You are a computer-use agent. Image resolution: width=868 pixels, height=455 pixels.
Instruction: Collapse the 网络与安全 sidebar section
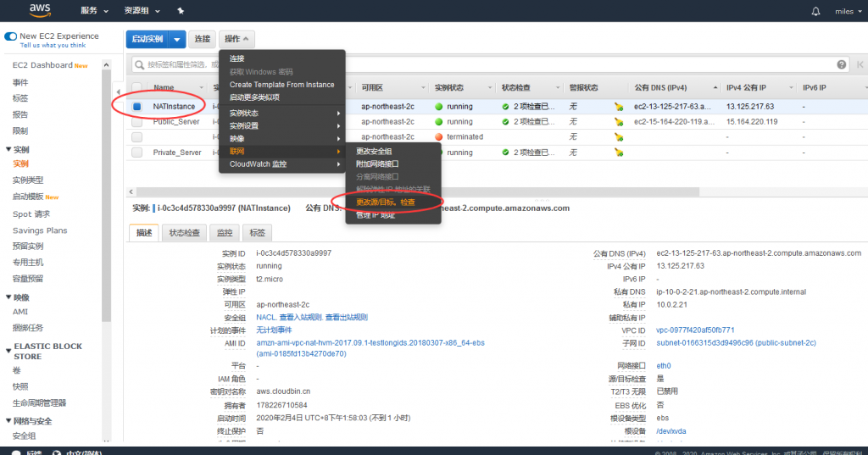pos(8,420)
